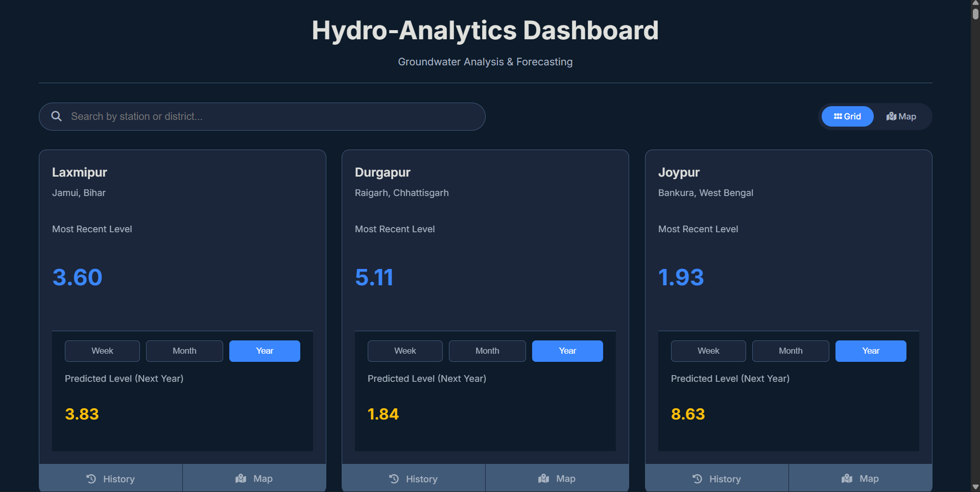
Task: Click the map icon in the top view toggle
Action: tap(891, 116)
